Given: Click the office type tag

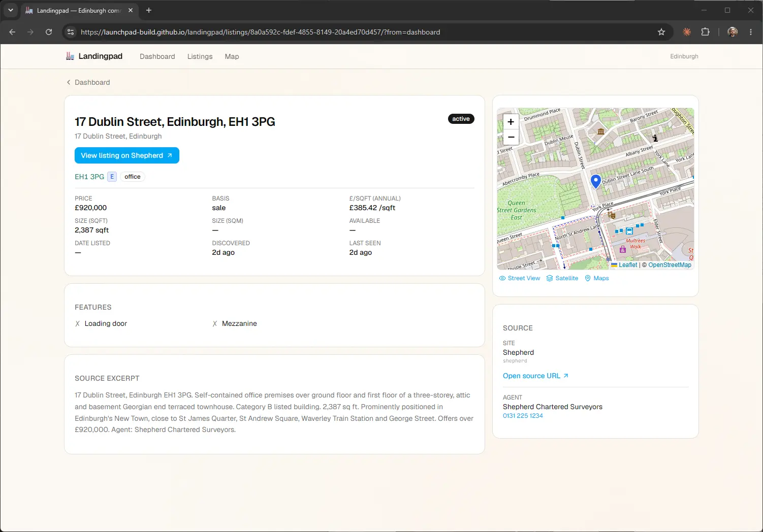Looking at the screenshot, I should pos(133,177).
